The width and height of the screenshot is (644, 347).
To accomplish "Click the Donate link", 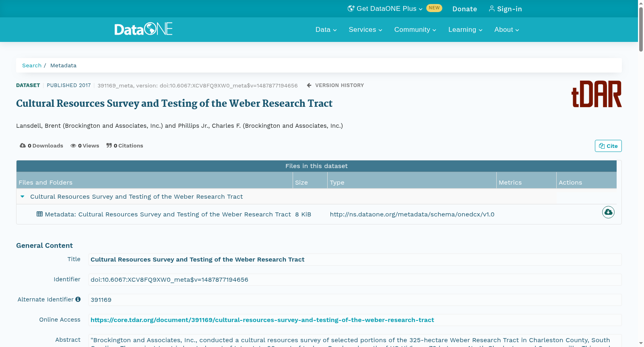I will tap(464, 9).
